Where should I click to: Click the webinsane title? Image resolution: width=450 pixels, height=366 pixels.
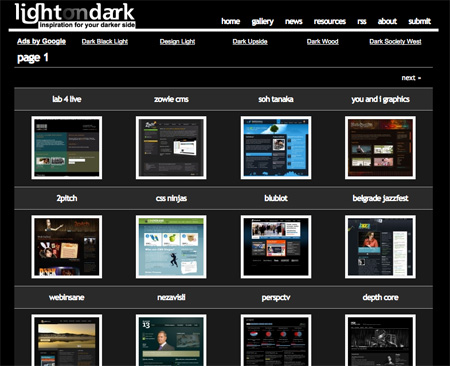coord(67,297)
